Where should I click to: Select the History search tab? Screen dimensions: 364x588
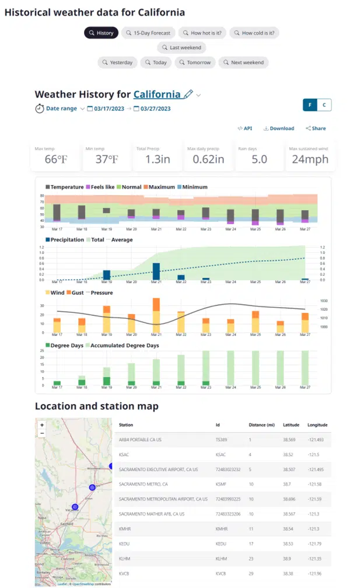(101, 33)
